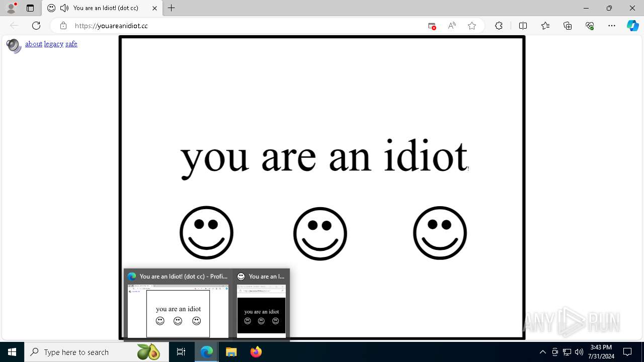This screenshot has height=362, width=644.
Task: Click the blocked pop-ups icon in the address bar
Action: [x=432, y=26]
